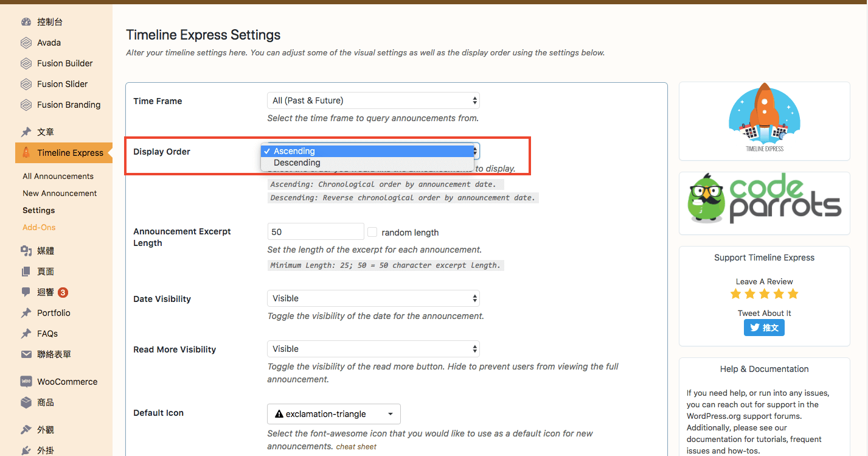Click the Fusion Slider sidebar icon
The image size is (868, 456).
tap(26, 84)
